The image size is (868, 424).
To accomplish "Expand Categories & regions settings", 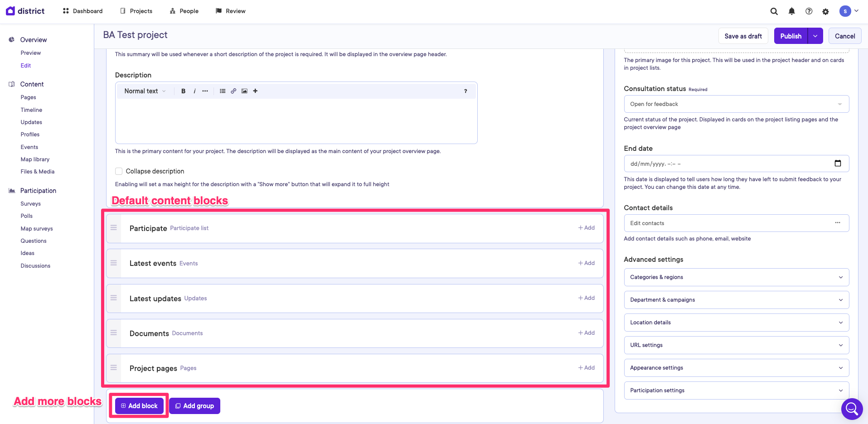I will [x=736, y=277].
